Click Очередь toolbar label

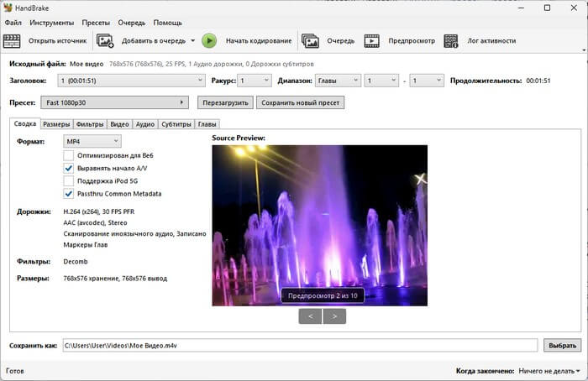(340, 41)
